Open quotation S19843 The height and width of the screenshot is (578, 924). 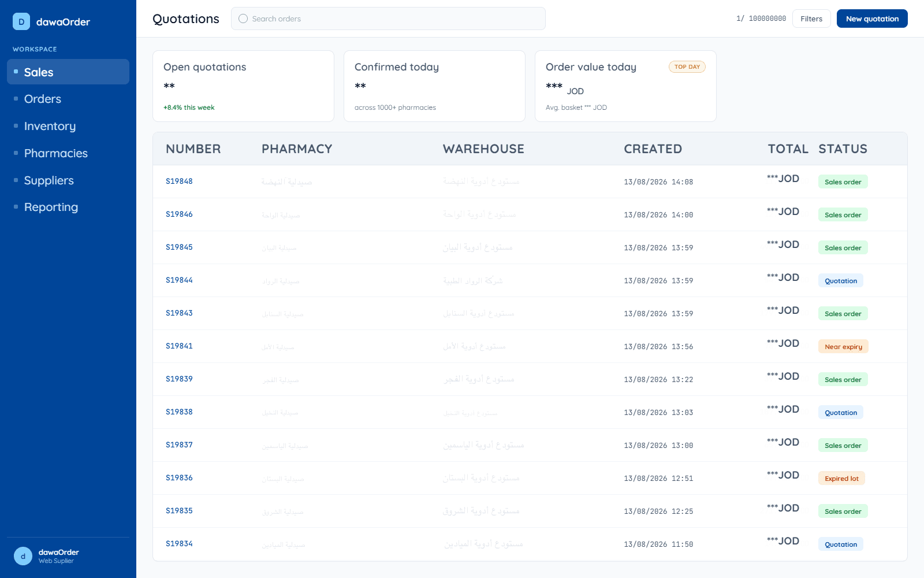[179, 313]
